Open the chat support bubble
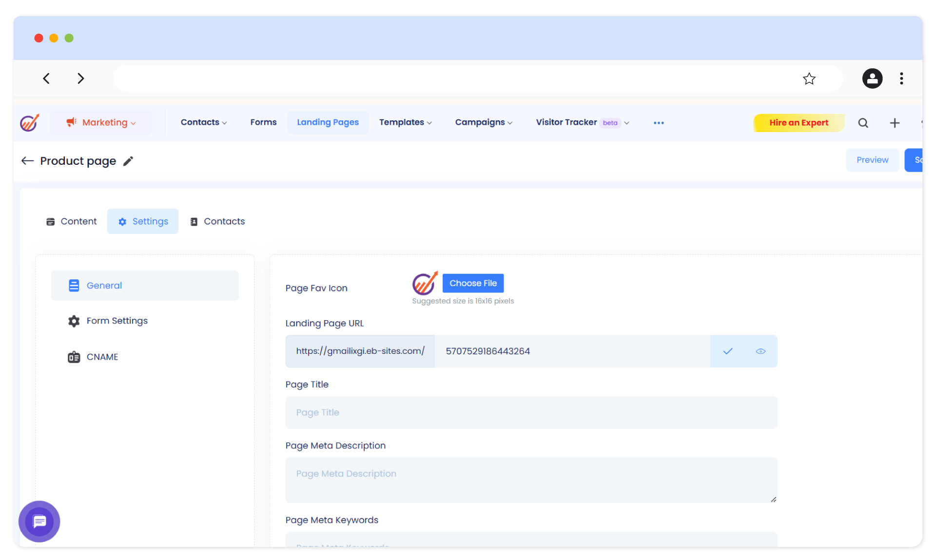This screenshot has width=936, height=560. (x=39, y=521)
